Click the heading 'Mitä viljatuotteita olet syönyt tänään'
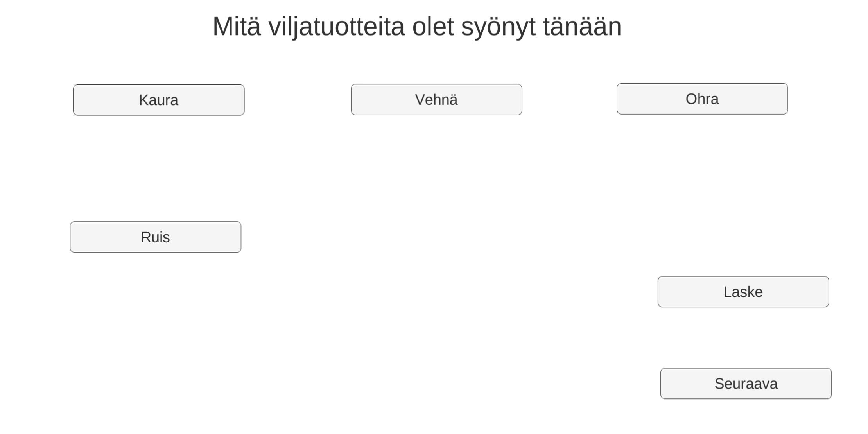Screen dimensions: 868x434 coord(417,27)
